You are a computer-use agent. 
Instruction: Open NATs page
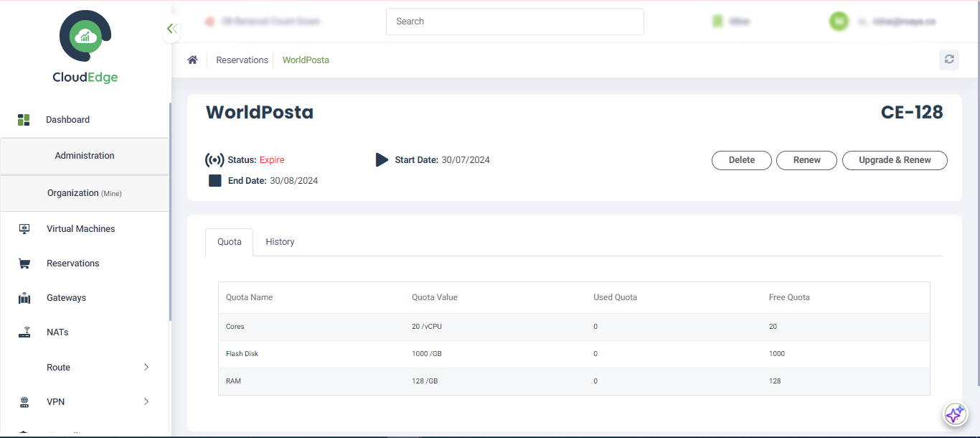click(57, 332)
